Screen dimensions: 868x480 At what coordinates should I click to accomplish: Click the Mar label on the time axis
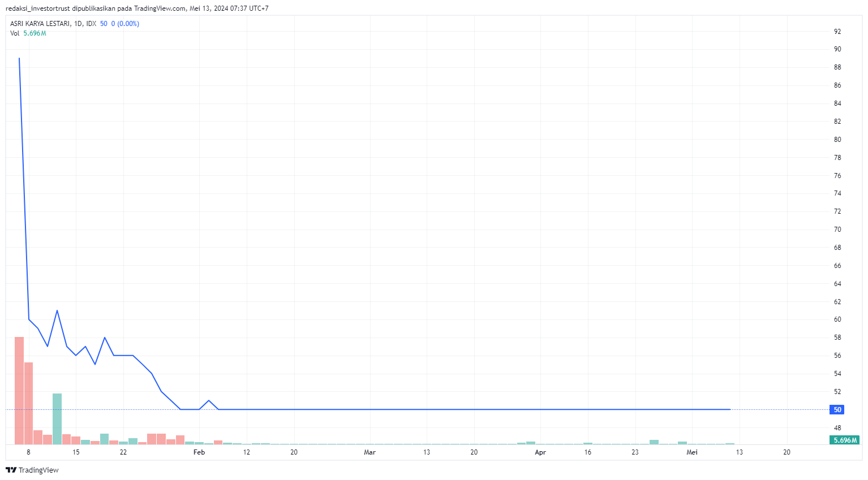[369, 452]
